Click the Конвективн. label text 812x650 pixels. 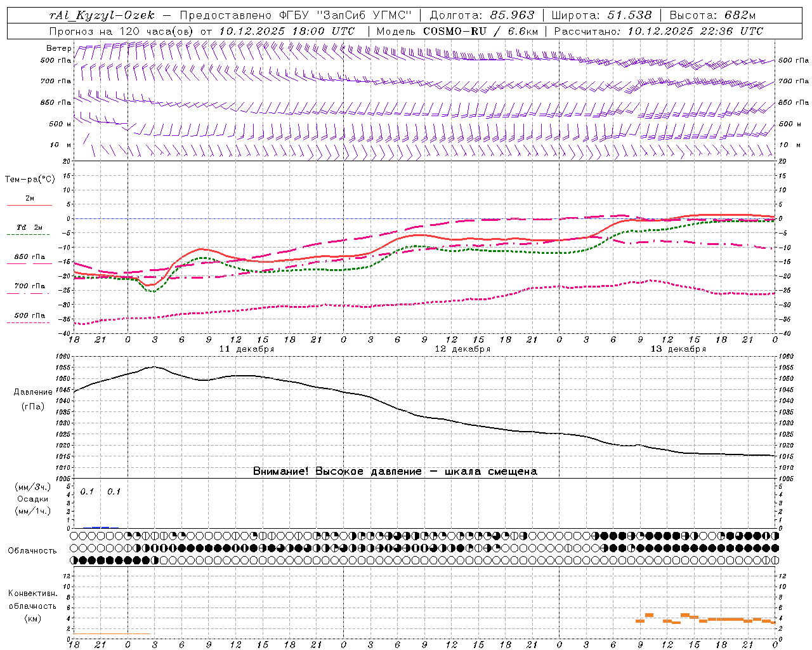coord(33,594)
